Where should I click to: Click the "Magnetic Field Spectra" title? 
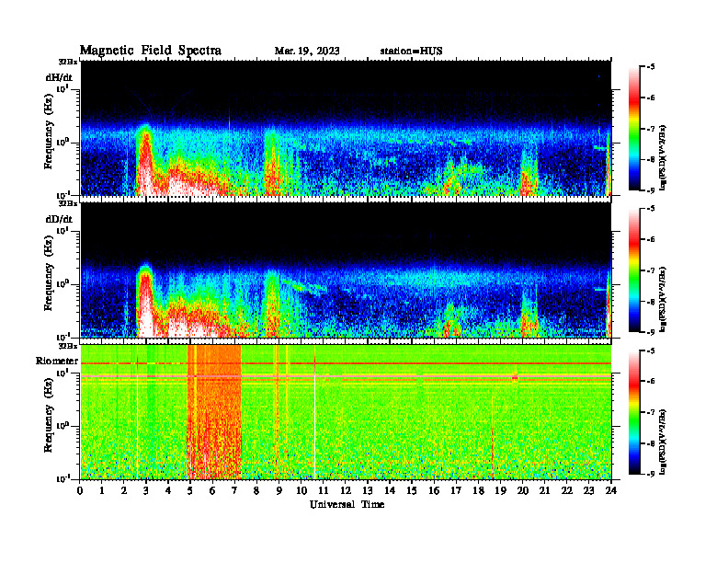click(x=151, y=51)
